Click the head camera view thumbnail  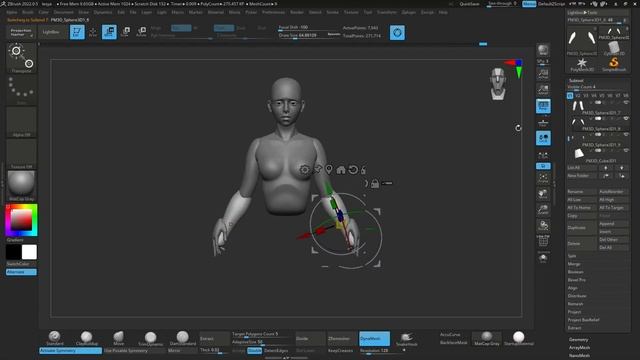[x=498, y=84]
